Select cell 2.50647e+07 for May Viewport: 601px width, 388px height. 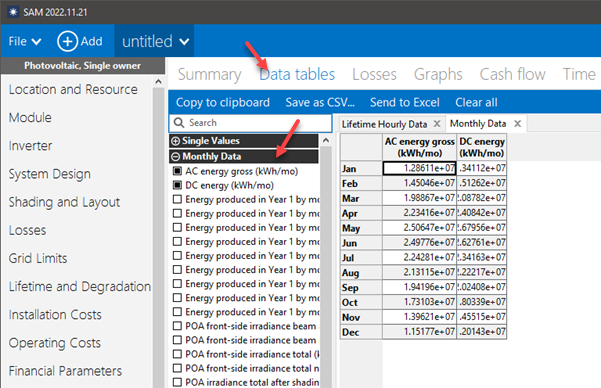coord(420,228)
